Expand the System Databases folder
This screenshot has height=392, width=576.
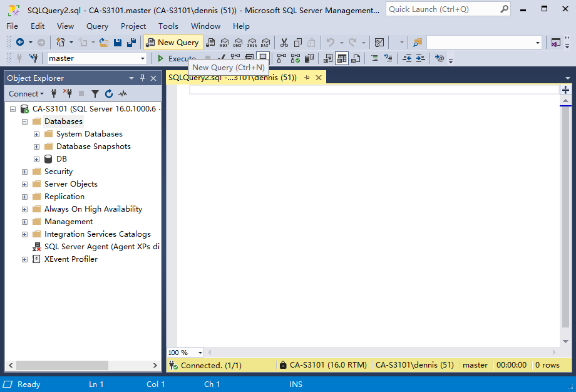[36, 134]
